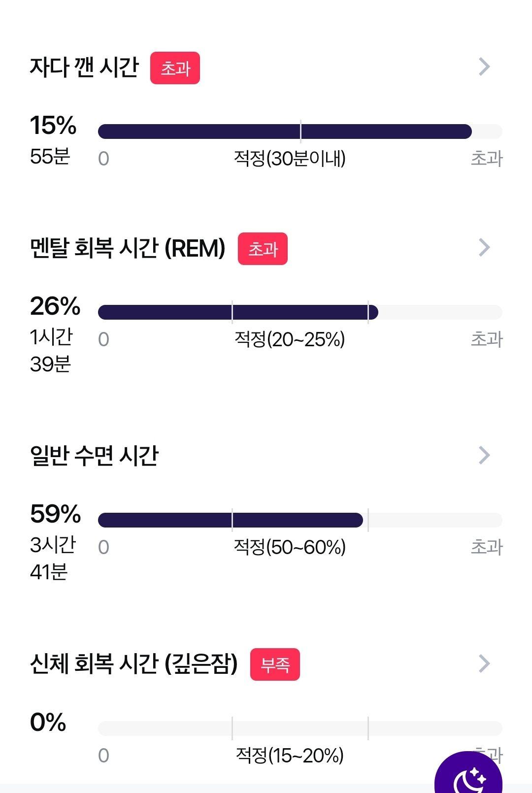532x793 pixels.
Task: Open the 자다 깬 시간 detail chevron
Action: coord(484,66)
